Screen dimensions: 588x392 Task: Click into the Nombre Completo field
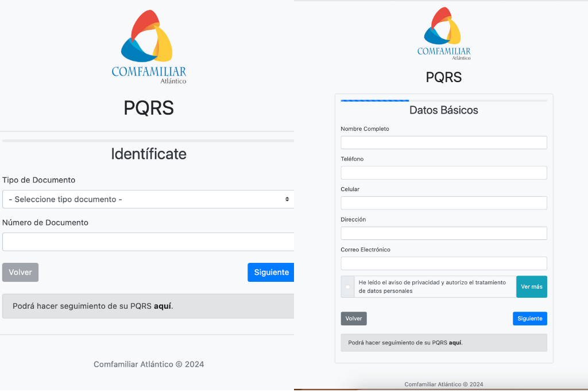pos(443,142)
